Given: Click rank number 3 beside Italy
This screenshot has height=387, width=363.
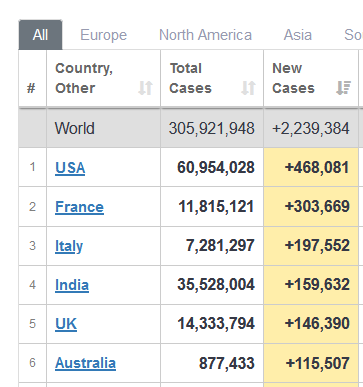Looking at the screenshot, I should [x=32, y=246].
